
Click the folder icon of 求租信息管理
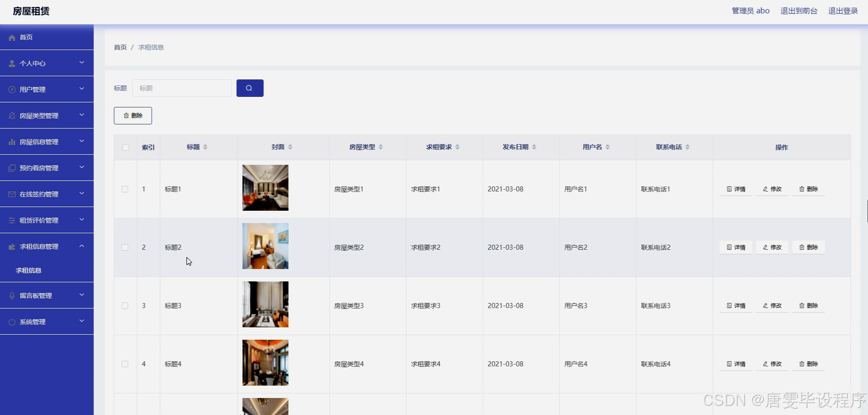pos(12,247)
